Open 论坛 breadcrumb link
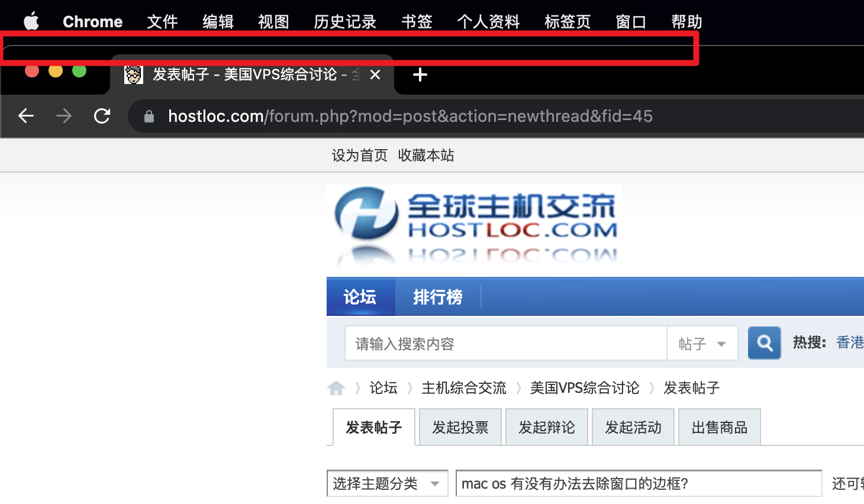This screenshot has width=864, height=504. point(383,388)
